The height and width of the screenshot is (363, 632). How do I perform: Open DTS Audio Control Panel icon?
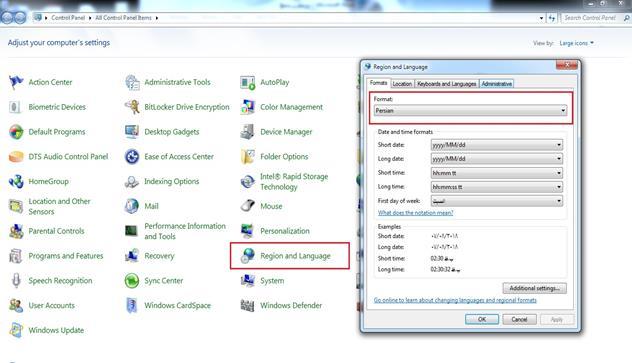(16, 157)
